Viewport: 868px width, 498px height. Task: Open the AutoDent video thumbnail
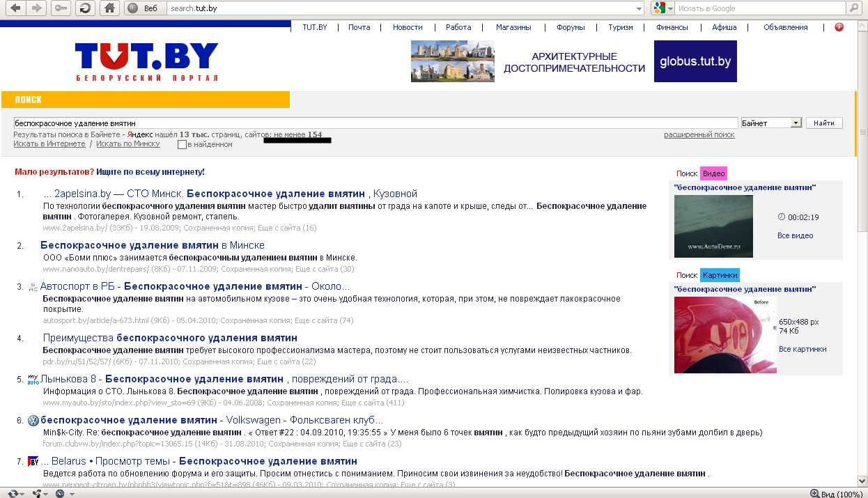coord(713,226)
